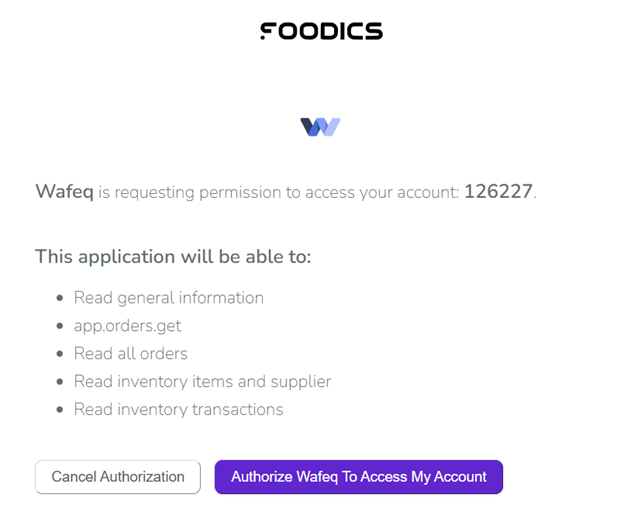Click the word 'supplier' in permissions list
Viewport: 624px width, 522px height.
click(x=299, y=382)
